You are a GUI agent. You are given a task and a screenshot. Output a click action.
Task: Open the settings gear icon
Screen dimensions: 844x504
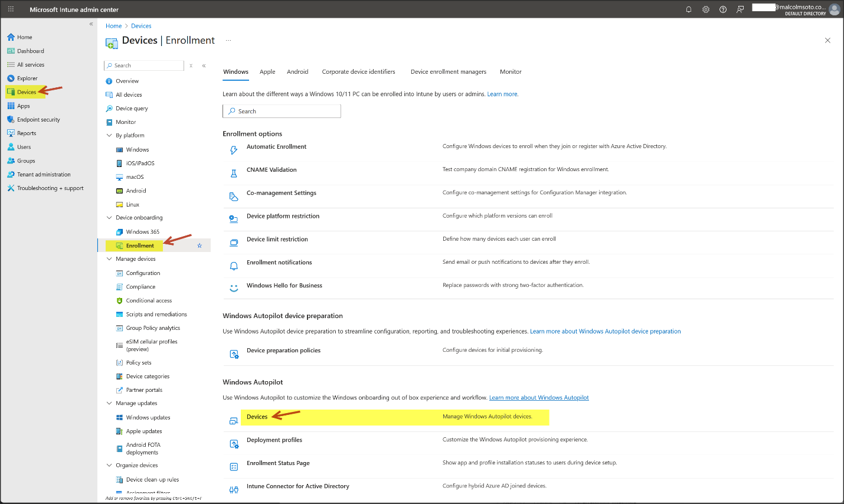point(705,9)
